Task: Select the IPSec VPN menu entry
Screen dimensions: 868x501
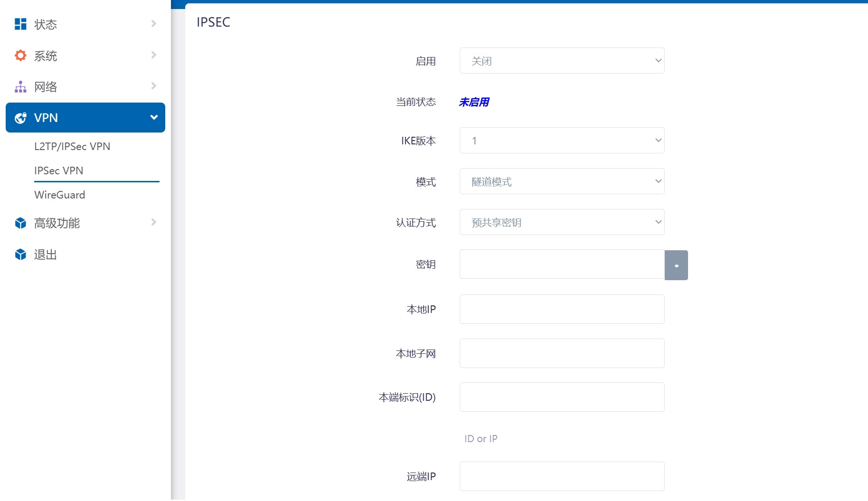Action: (x=58, y=170)
